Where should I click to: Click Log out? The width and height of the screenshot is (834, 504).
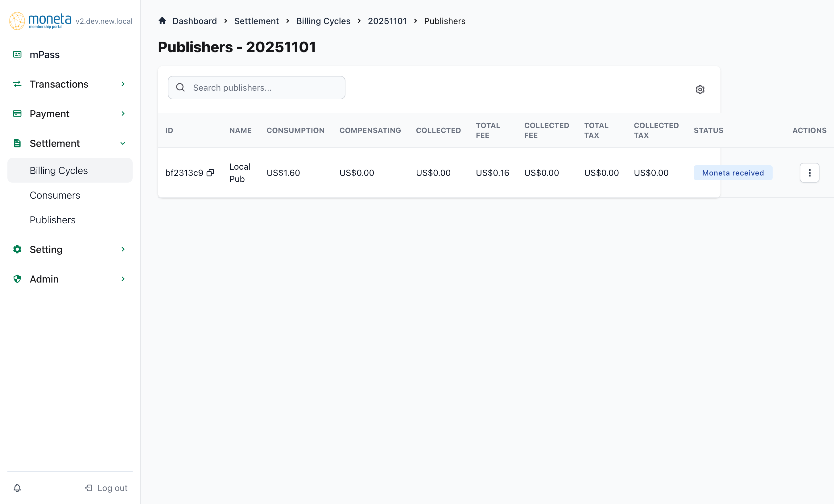(x=106, y=488)
